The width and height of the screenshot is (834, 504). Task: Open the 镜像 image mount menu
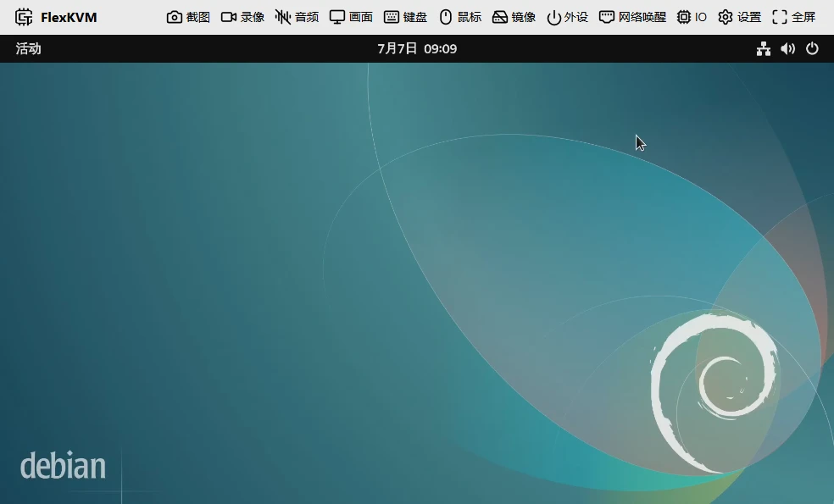tap(514, 17)
